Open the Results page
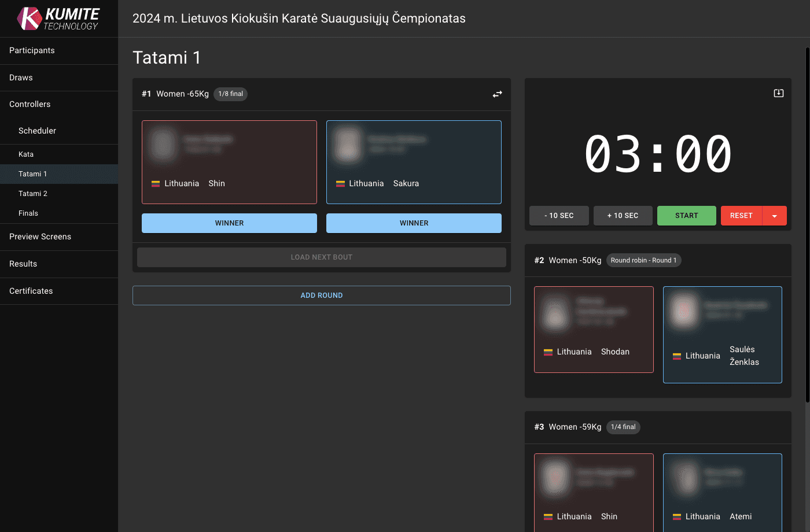Screen dimensions: 810x532 [x=23, y=264]
